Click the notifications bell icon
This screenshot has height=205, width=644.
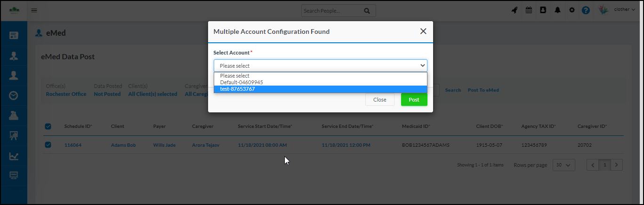(x=557, y=10)
